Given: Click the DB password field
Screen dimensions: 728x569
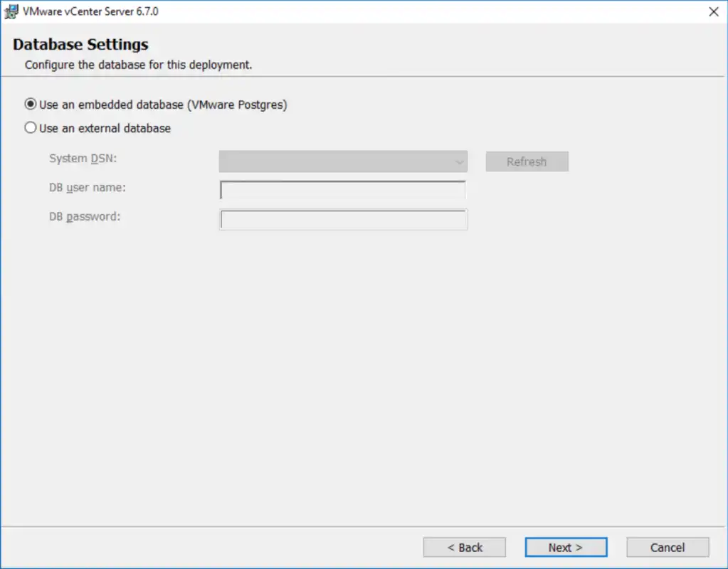Looking at the screenshot, I should click(343, 220).
